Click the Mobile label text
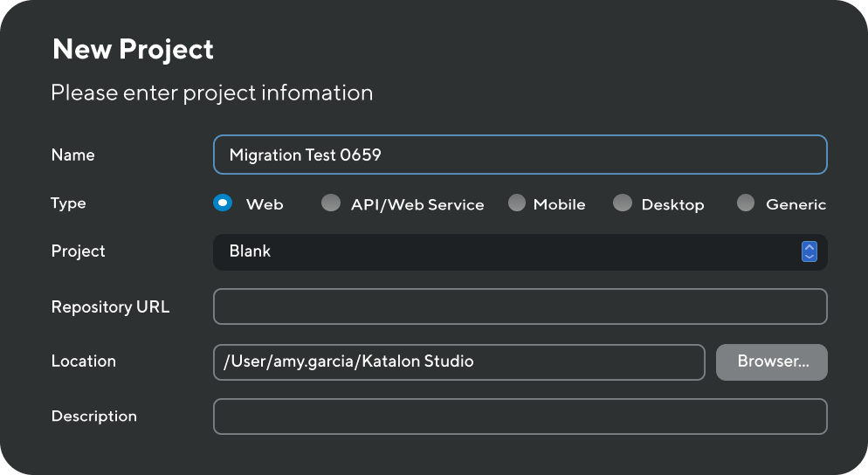The height and width of the screenshot is (475, 868). click(559, 204)
